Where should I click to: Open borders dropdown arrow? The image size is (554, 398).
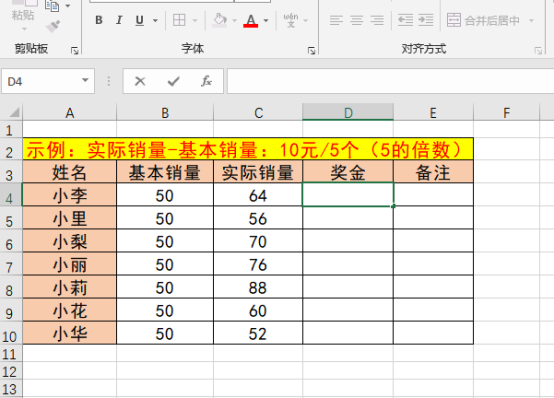195,21
